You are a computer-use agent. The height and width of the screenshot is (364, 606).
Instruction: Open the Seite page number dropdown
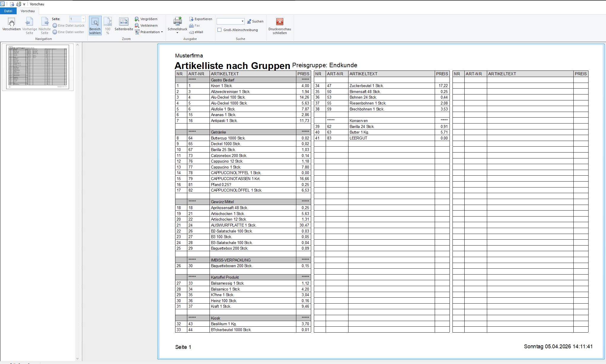[x=83, y=19]
